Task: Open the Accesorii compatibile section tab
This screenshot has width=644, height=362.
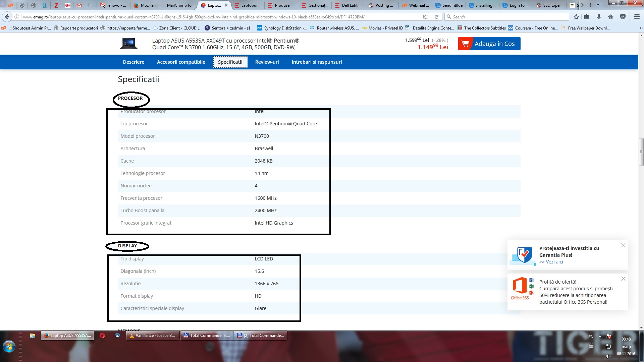Action: [x=181, y=62]
